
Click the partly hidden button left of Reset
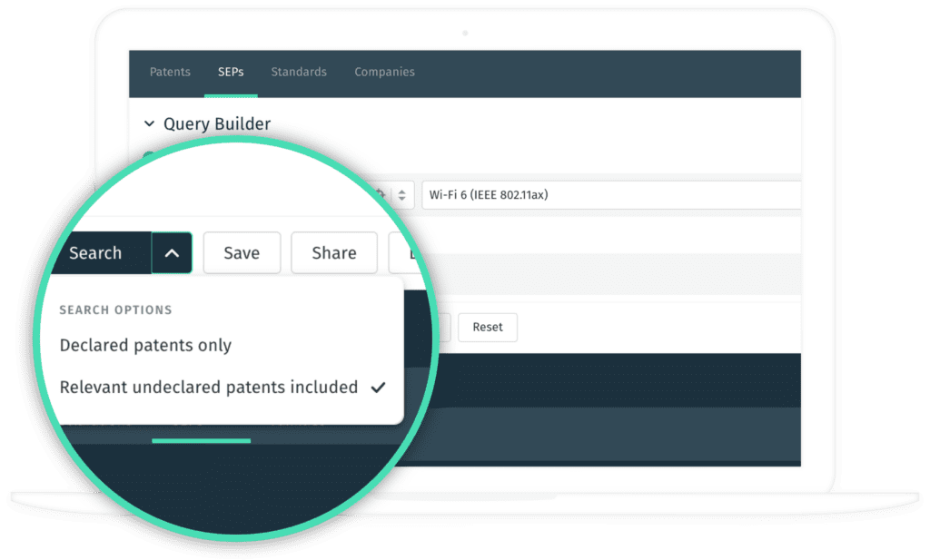tap(441, 327)
